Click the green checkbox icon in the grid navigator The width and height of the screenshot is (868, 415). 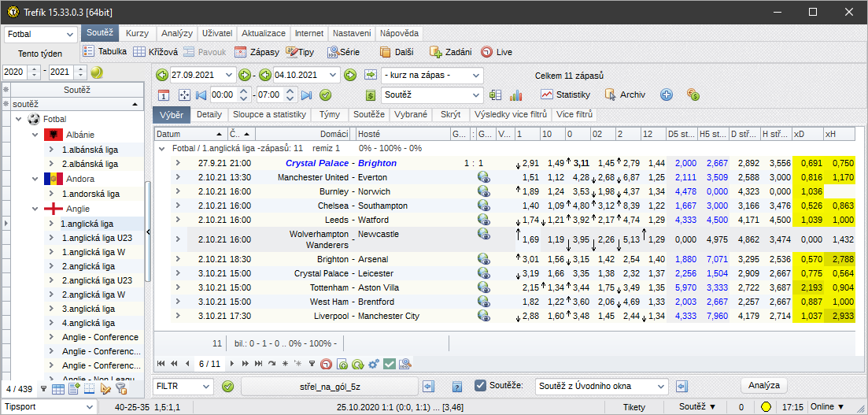390,364
